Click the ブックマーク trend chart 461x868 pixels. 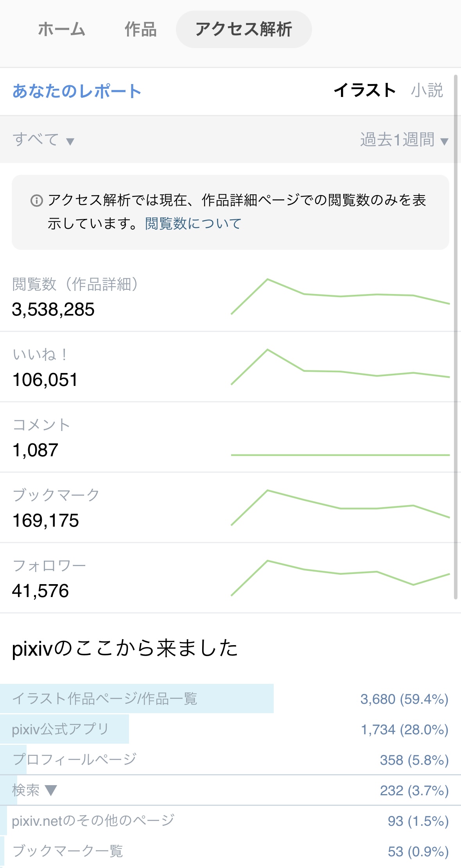tap(340, 508)
